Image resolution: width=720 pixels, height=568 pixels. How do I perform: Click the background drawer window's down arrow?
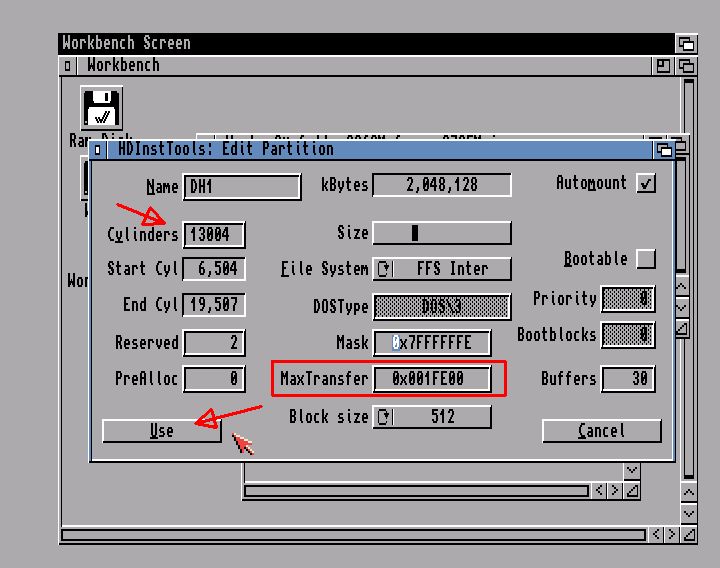[x=631, y=470]
